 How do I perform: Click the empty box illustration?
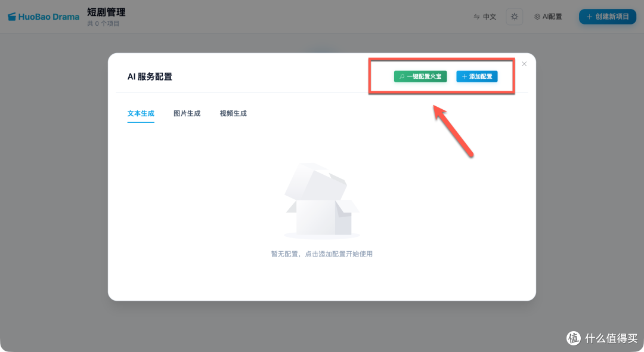tap(322, 201)
